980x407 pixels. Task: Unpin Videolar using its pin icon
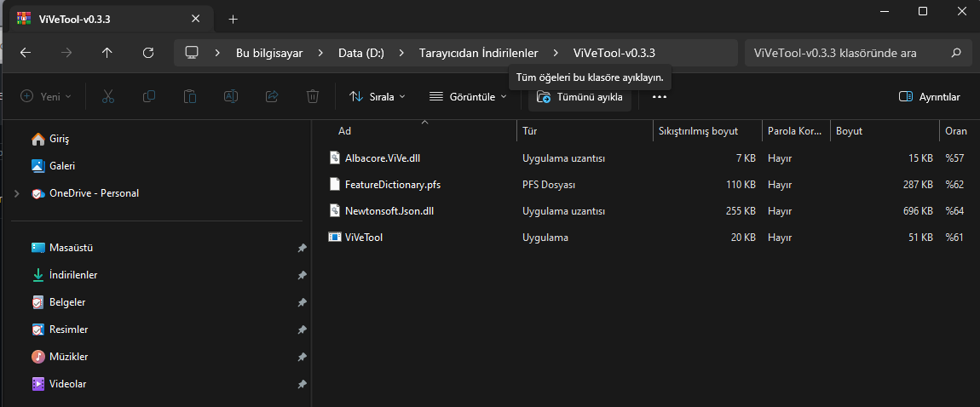pos(302,384)
